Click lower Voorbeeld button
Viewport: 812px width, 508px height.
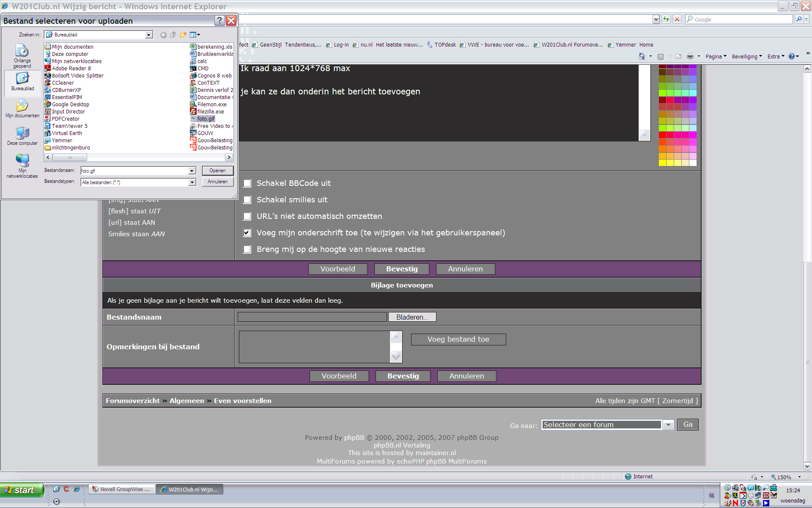pyautogui.click(x=339, y=376)
